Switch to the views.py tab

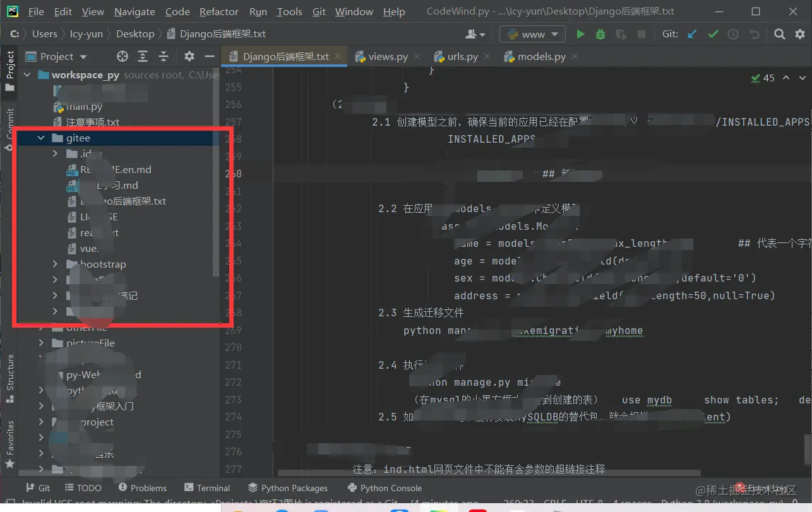(387, 56)
